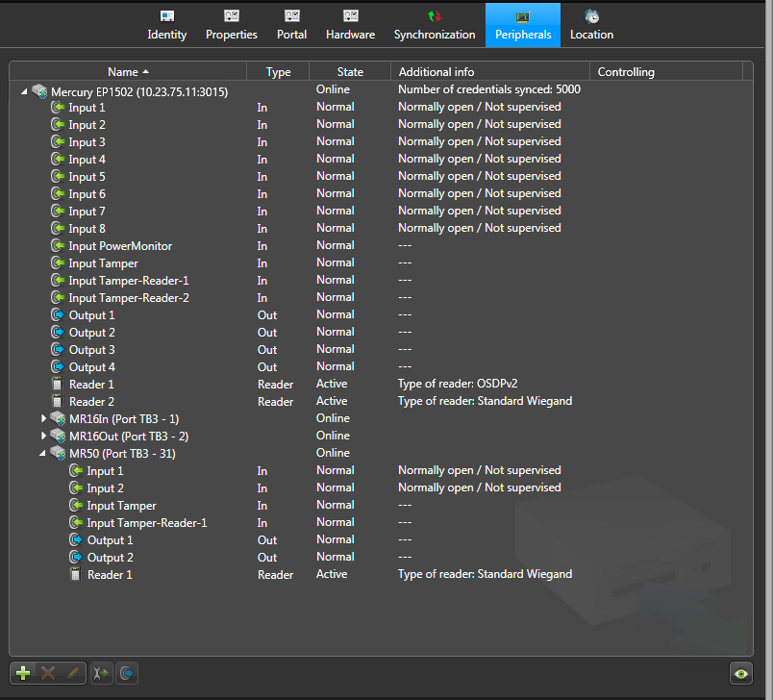Click the green add plus icon

click(x=22, y=673)
